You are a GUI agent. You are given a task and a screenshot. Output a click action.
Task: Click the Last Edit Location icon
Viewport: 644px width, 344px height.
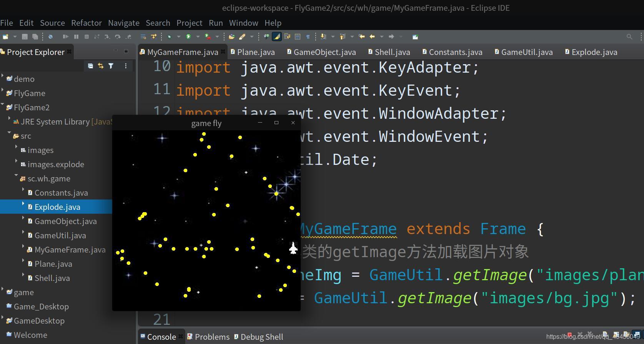pyautogui.click(x=361, y=37)
